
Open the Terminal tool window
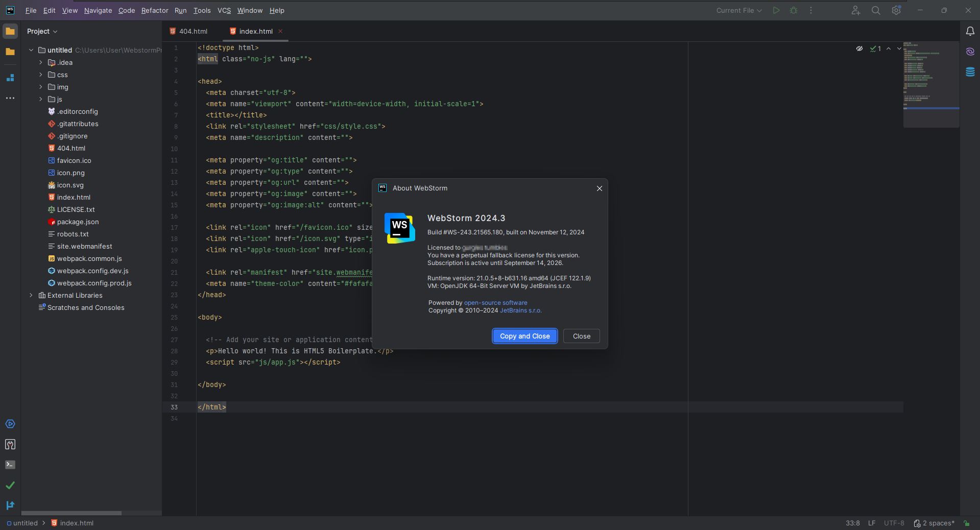pyautogui.click(x=10, y=465)
